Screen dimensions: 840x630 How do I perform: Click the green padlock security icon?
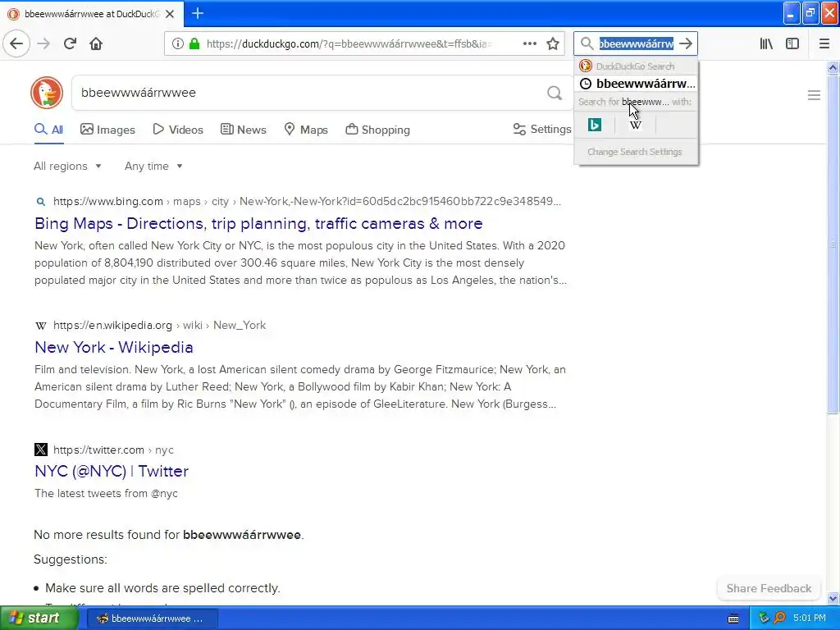pyautogui.click(x=194, y=43)
